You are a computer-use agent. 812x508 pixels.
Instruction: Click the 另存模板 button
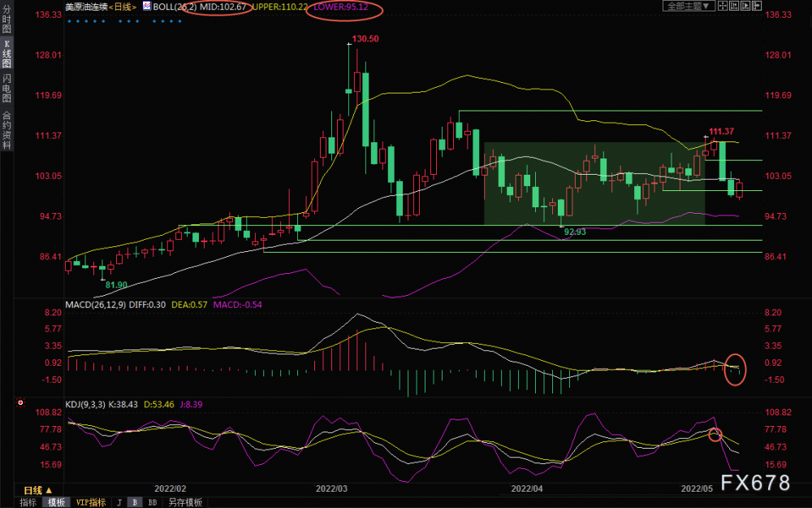click(x=185, y=502)
